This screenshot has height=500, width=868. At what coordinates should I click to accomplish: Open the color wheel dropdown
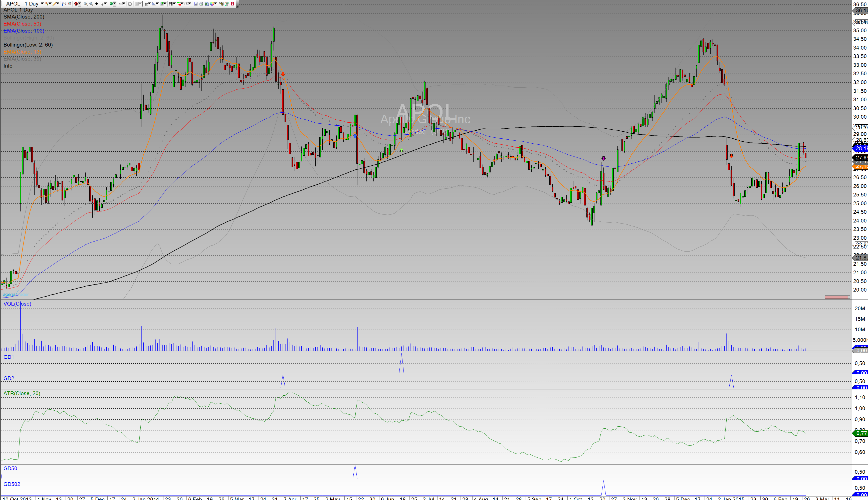[x=216, y=4]
